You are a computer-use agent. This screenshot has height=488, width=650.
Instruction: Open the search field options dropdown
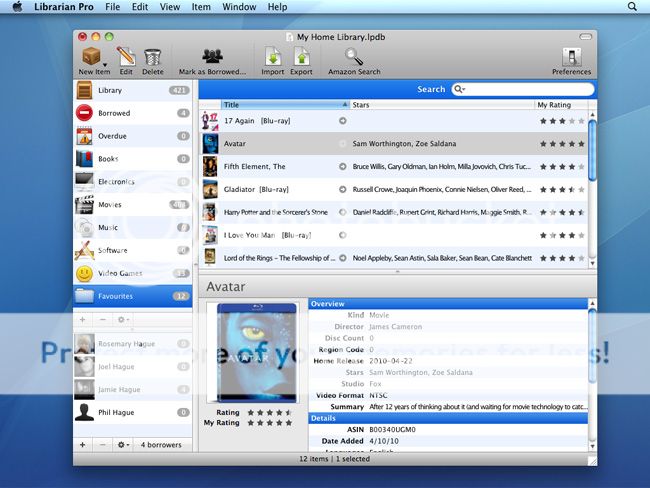coord(459,89)
